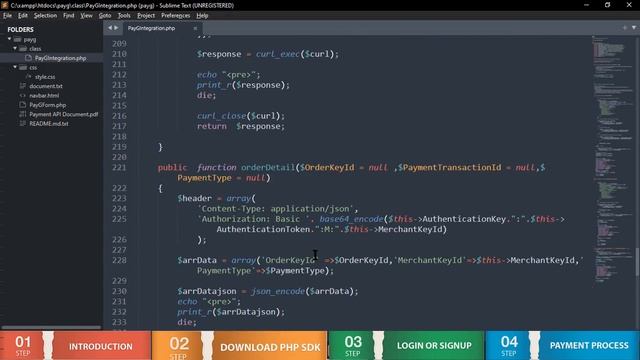Click on json_encode in line 230

278,291
